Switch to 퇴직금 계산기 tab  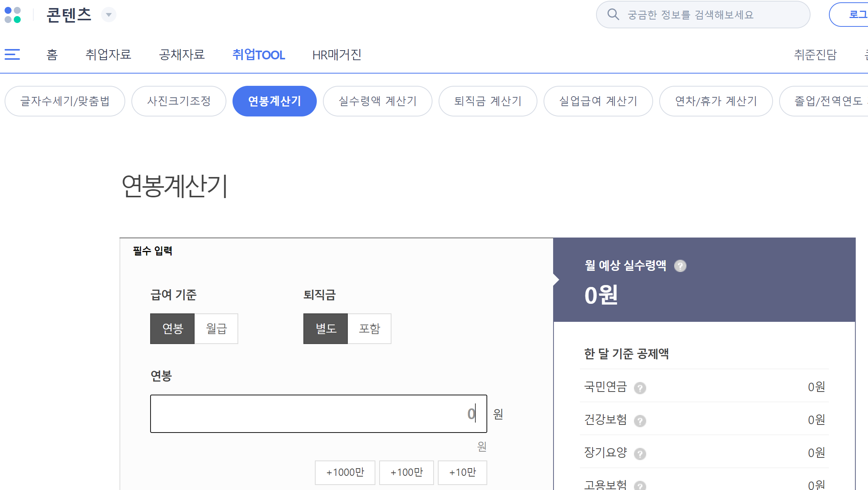click(x=488, y=101)
